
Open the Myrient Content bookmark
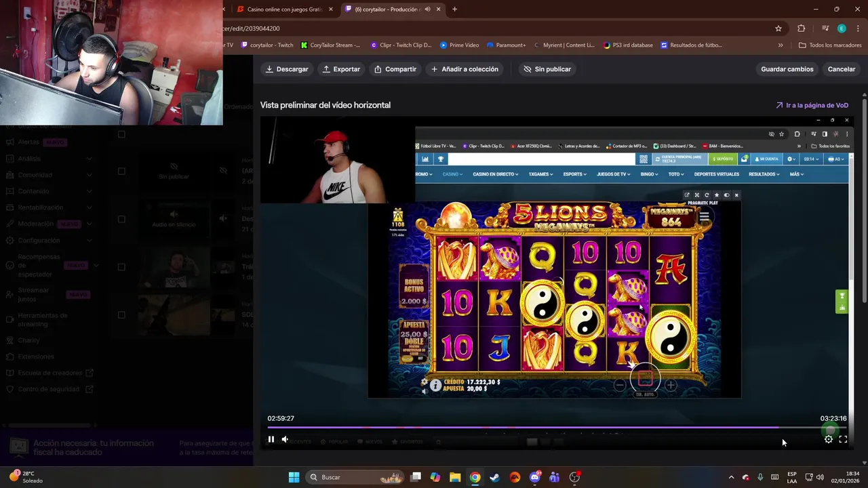(x=564, y=45)
